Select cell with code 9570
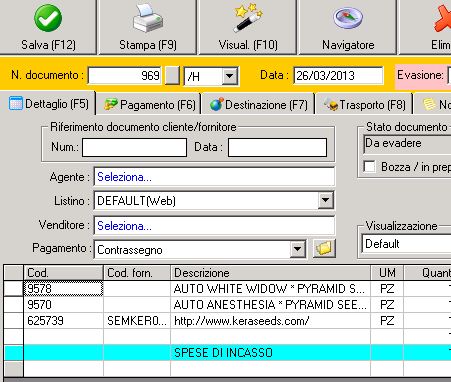The width and height of the screenshot is (451, 382). coord(63,305)
